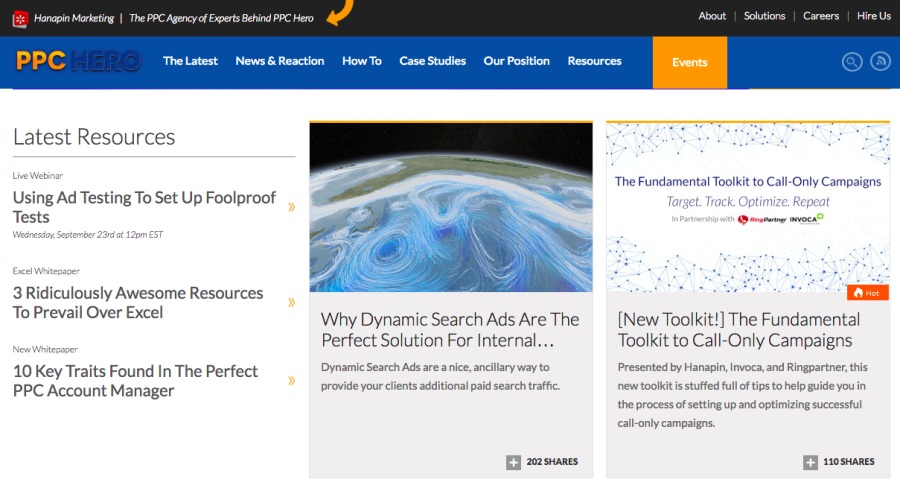This screenshot has height=497, width=900.
Task: Open the RSS feed icon
Action: click(880, 61)
